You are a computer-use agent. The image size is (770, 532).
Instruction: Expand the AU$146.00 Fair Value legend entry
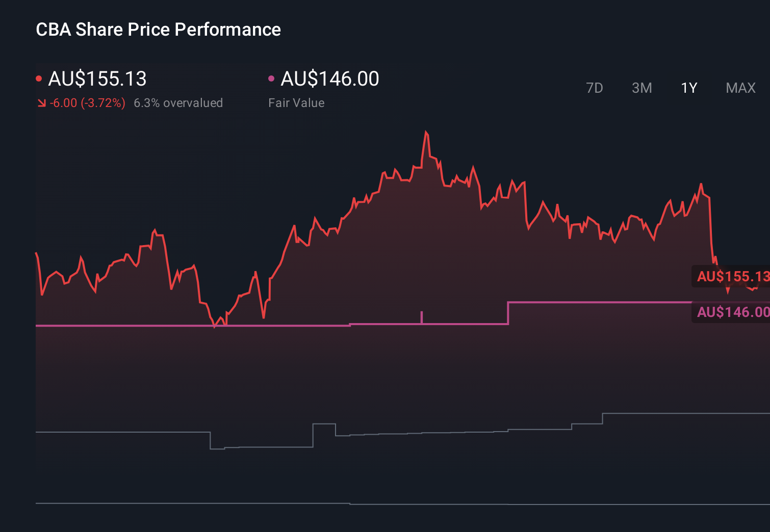[x=329, y=78]
